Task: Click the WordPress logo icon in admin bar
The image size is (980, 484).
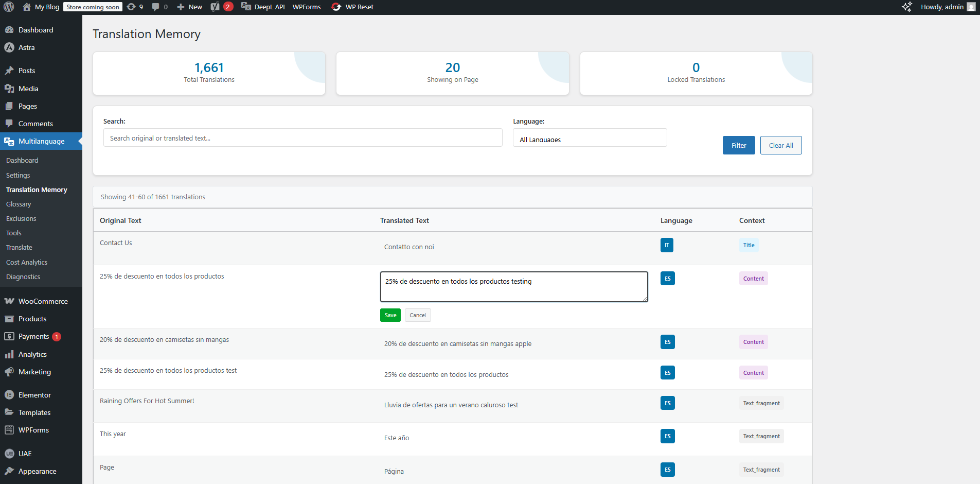Action: (9, 7)
